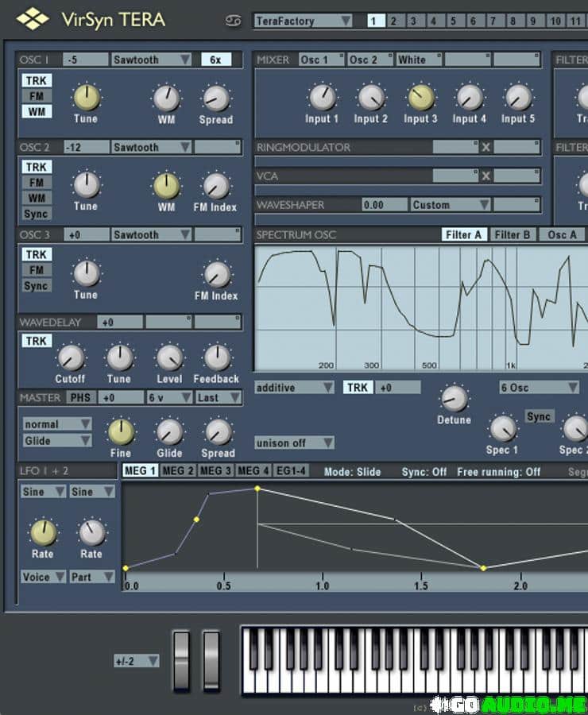Open the TeraFactory bank dropdown
588x715 pixels.
303,21
